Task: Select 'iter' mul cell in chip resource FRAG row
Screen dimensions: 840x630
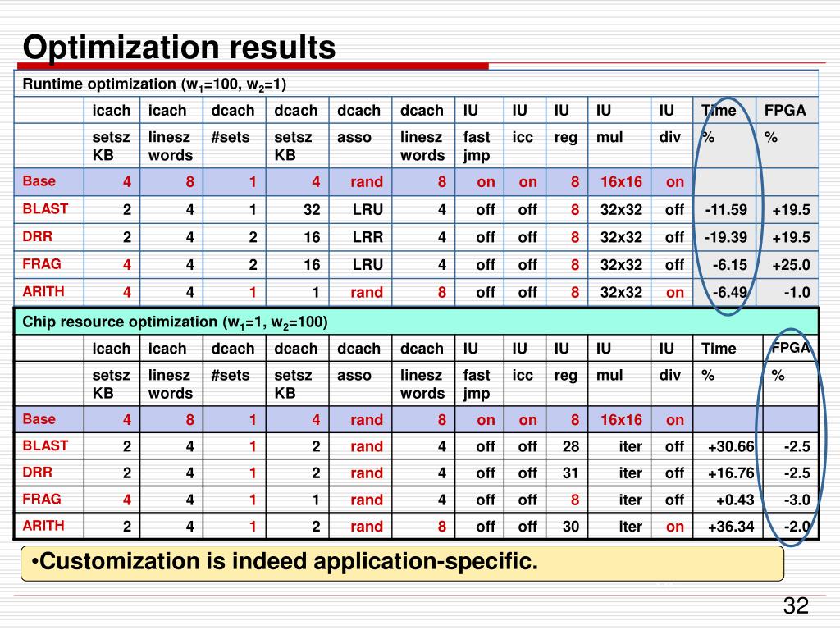Action: click(x=631, y=500)
